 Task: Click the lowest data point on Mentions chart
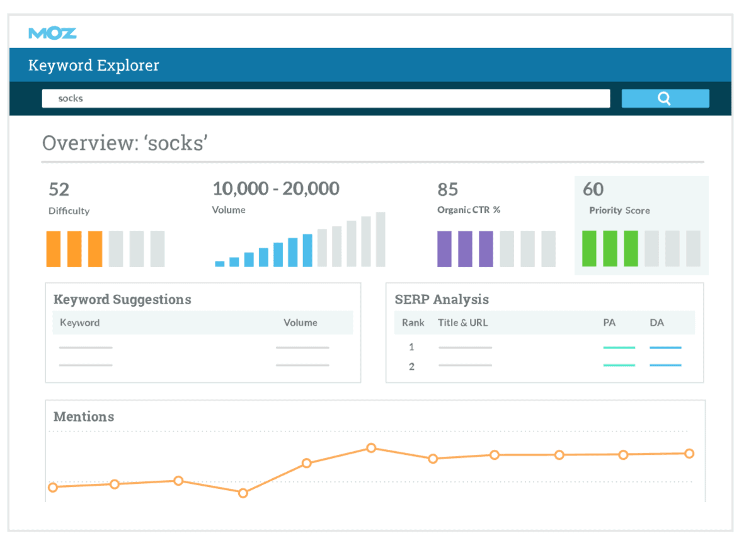[x=243, y=493]
